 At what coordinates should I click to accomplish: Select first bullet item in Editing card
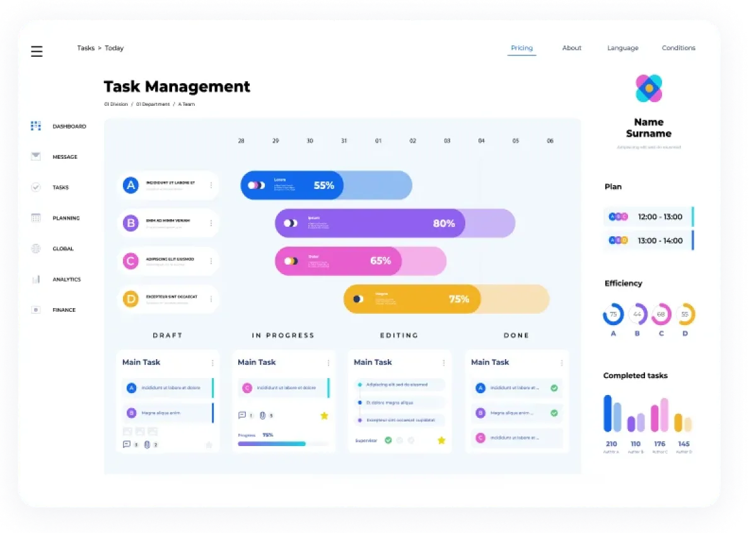click(401, 384)
